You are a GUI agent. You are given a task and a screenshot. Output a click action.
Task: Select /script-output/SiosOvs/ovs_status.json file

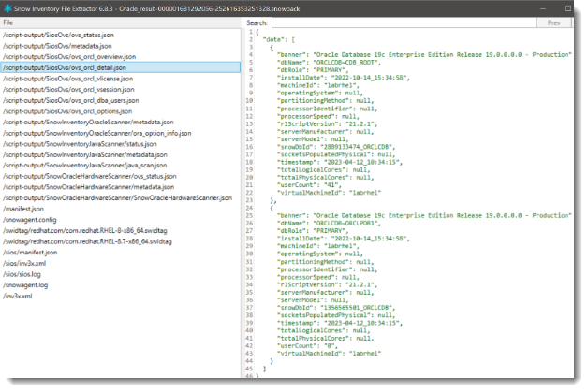(58, 35)
